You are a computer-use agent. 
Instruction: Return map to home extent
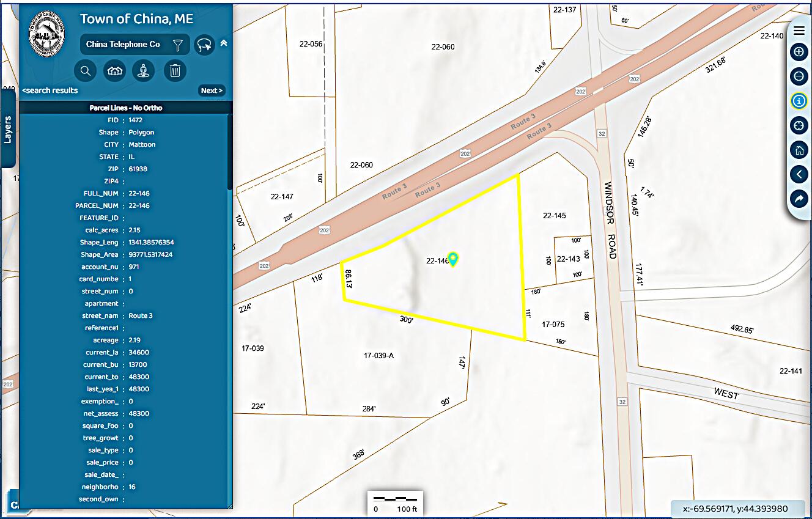tap(799, 150)
